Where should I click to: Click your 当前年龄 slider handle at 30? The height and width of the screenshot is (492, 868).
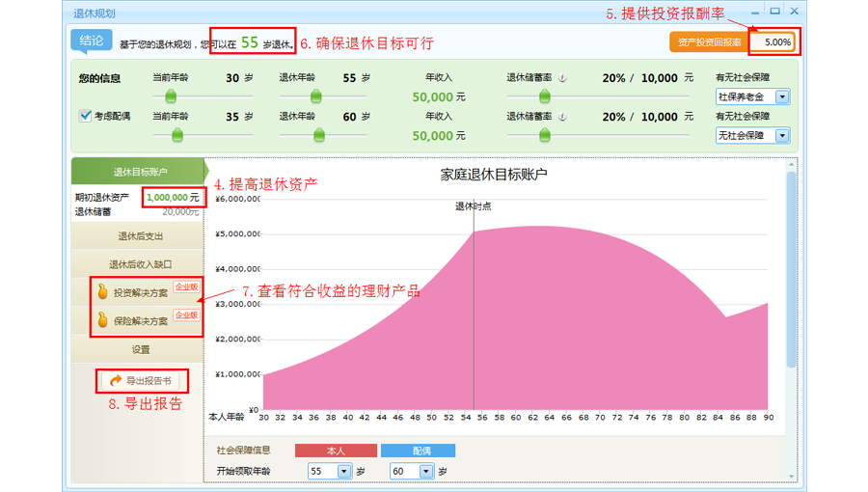click(171, 96)
